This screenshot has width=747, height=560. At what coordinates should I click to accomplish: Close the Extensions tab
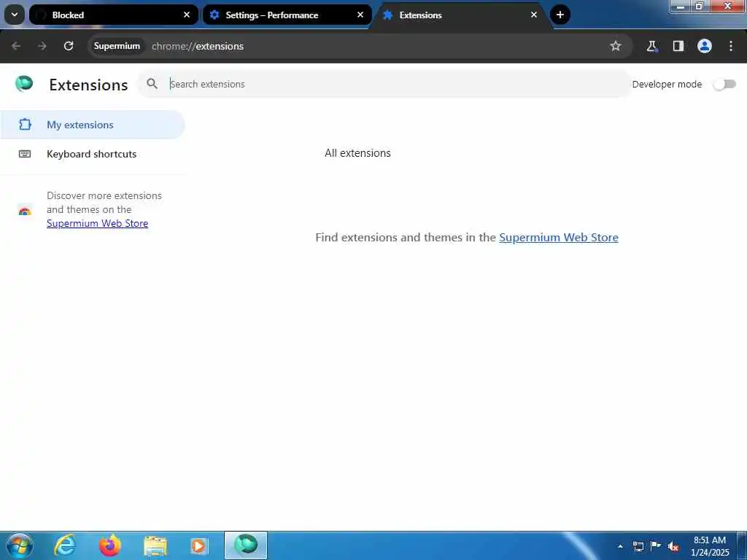533,15
